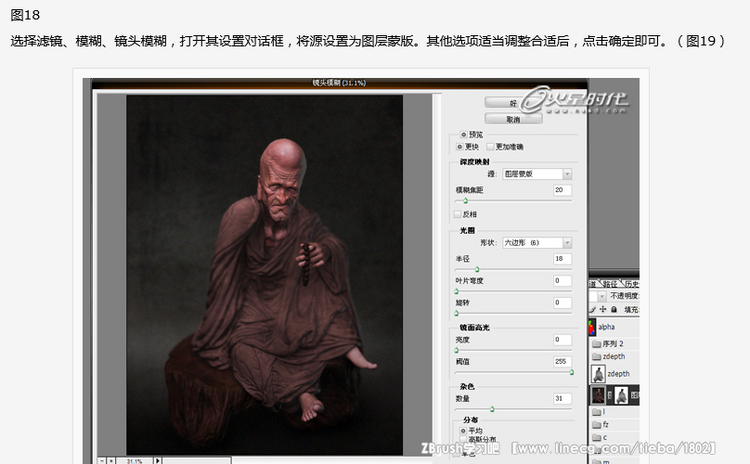Click the 叶片弯度 value field

click(x=562, y=281)
